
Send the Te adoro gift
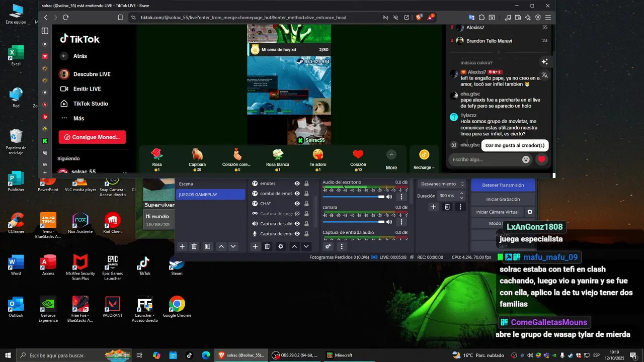click(x=318, y=159)
